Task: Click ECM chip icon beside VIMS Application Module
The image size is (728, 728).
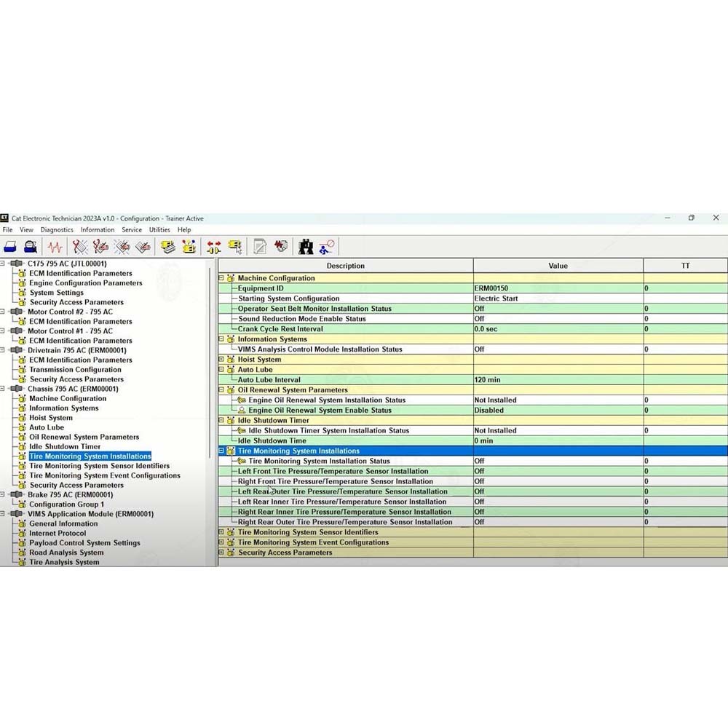Action: pyautogui.click(x=16, y=514)
